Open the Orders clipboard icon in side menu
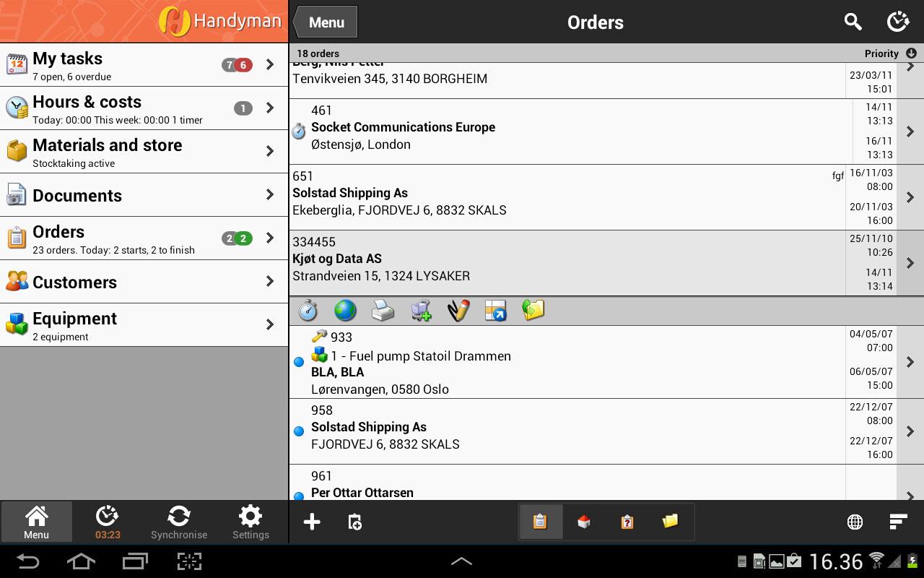Viewport: 924px width, 578px height. pyautogui.click(x=17, y=238)
